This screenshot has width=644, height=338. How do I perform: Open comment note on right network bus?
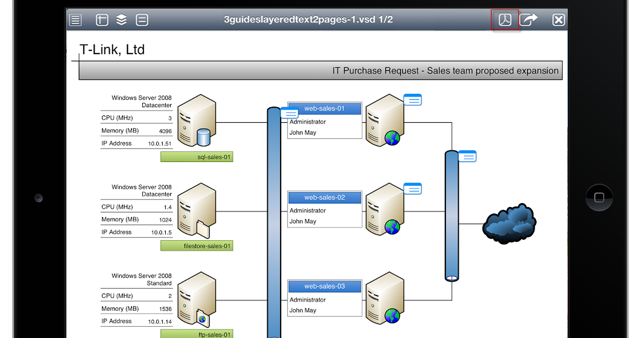pyautogui.click(x=467, y=156)
